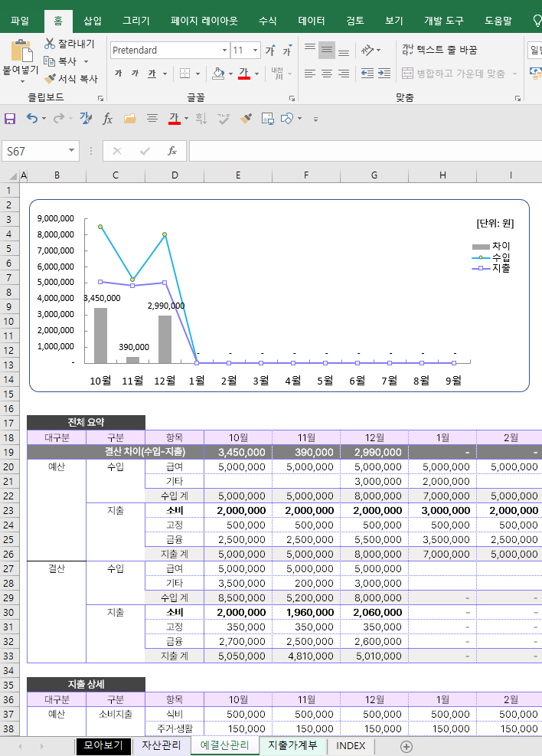Image resolution: width=542 pixels, height=756 pixels.
Task: Toggle middle vertical alignment
Action: click(327, 50)
